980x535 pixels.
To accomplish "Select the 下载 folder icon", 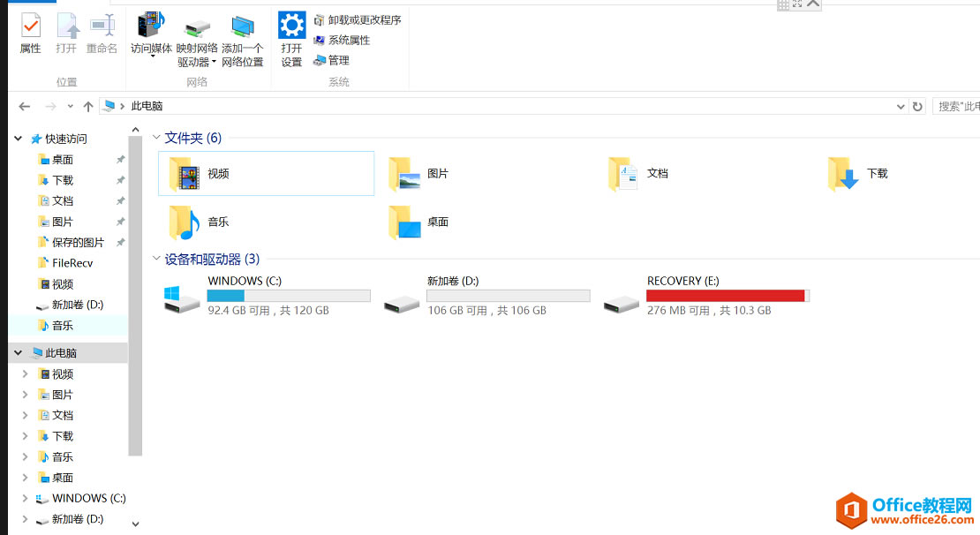I will (x=843, y=174).
